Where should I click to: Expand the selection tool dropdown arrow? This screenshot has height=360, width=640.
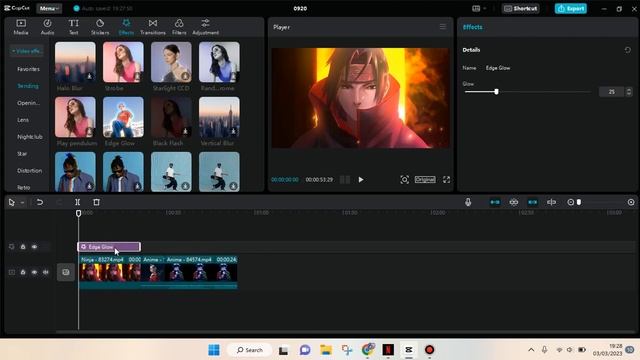pyautogui.click(x=22, y=202)
